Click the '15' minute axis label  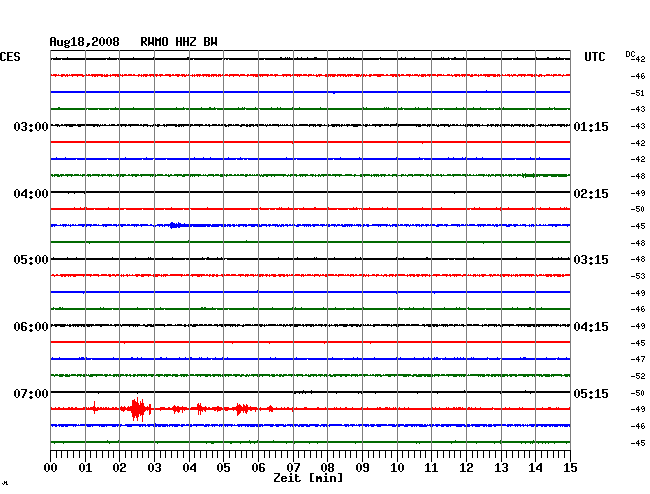(x=570, y=467)
